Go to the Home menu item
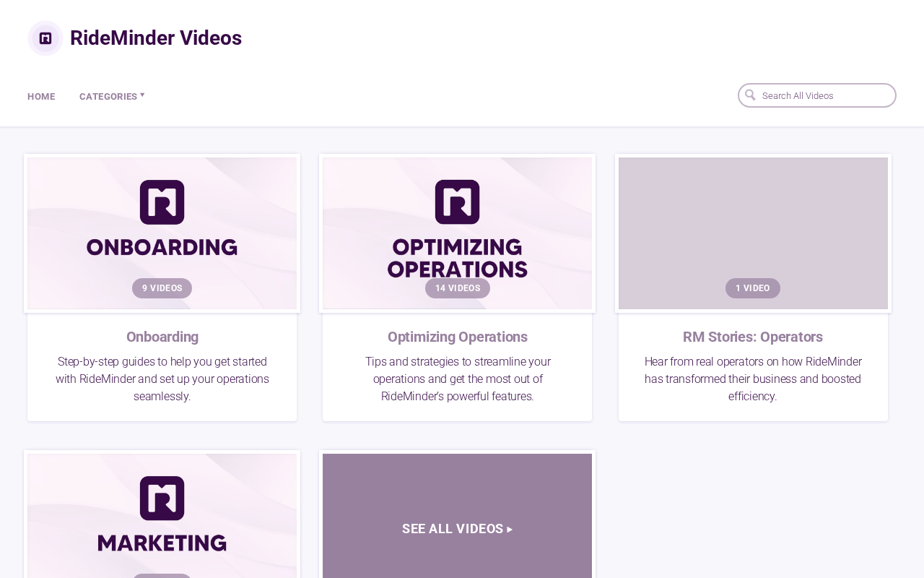Image resolution: width=924 pixels, height=578 pixels. (x=41, y=97)
